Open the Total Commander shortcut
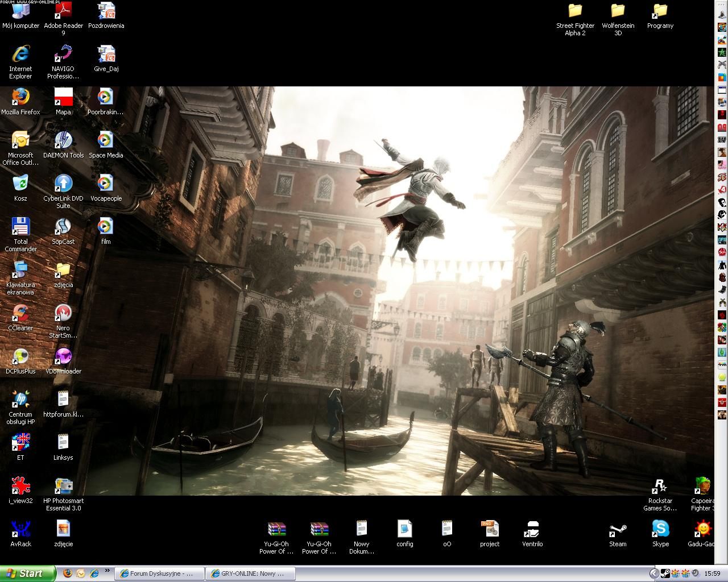728x582 pixels. tap(20, 227)
